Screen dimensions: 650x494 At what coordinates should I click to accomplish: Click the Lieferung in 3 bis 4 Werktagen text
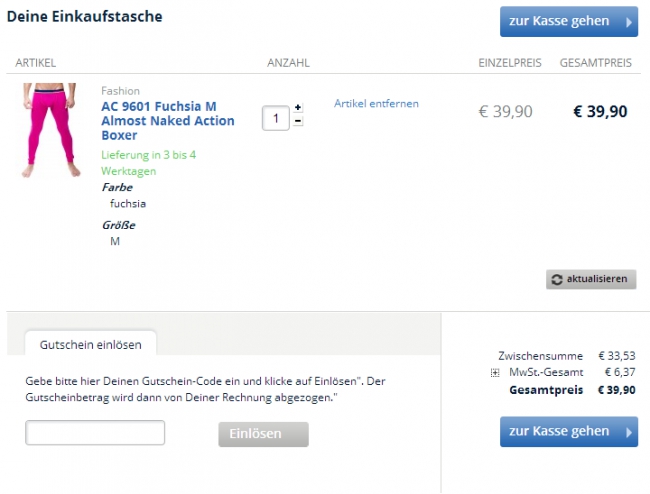[x=148, y=163]
